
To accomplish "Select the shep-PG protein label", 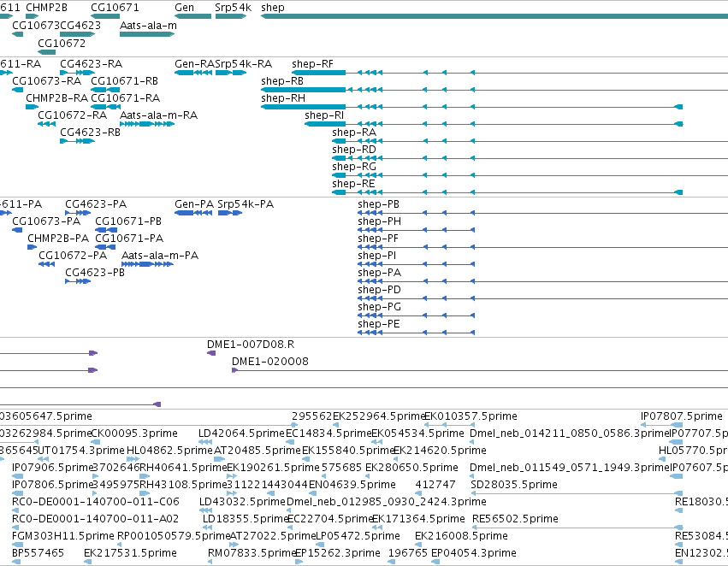I will point(379,308).
